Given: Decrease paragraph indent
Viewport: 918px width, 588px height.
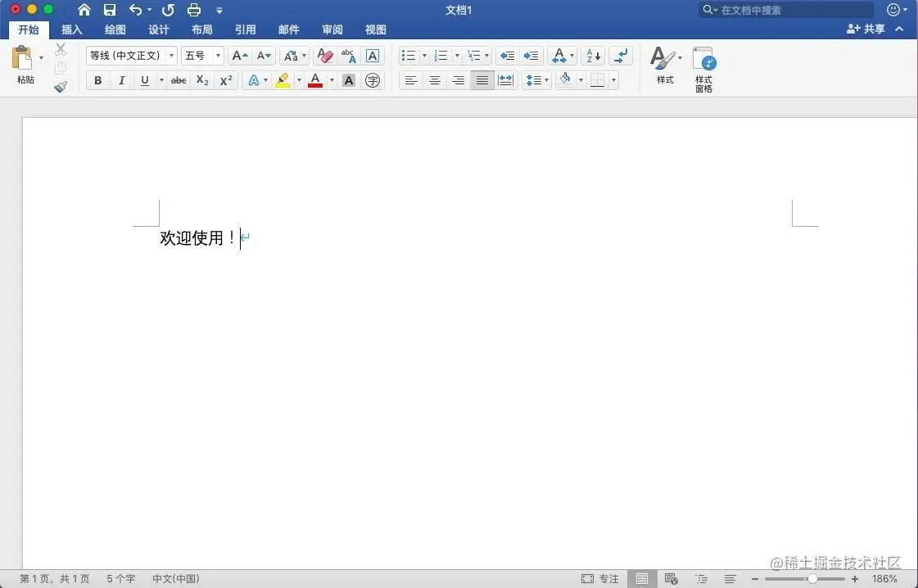Looking at the screenshot, I should (x=508, y=56).
